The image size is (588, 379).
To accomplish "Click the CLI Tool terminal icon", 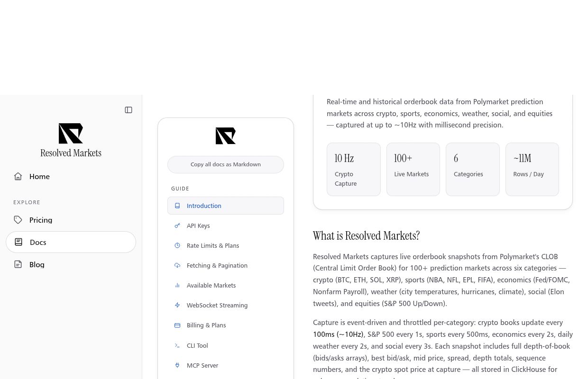I will (x=177, y=345).
